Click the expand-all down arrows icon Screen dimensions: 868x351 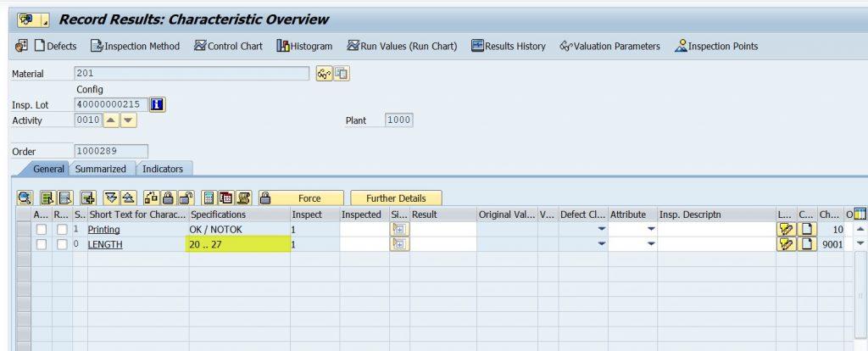tap(111, 198)
